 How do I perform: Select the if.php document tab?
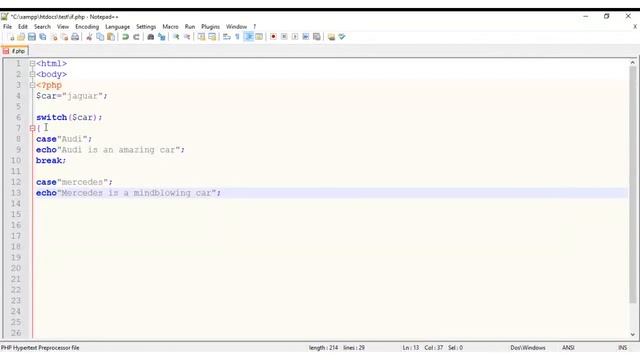(x=15, y=51)
